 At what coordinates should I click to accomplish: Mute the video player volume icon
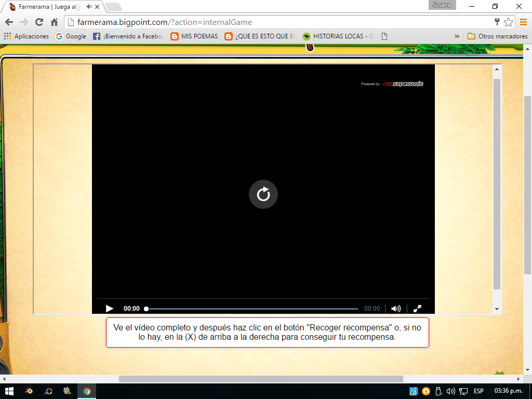point(395,309)
